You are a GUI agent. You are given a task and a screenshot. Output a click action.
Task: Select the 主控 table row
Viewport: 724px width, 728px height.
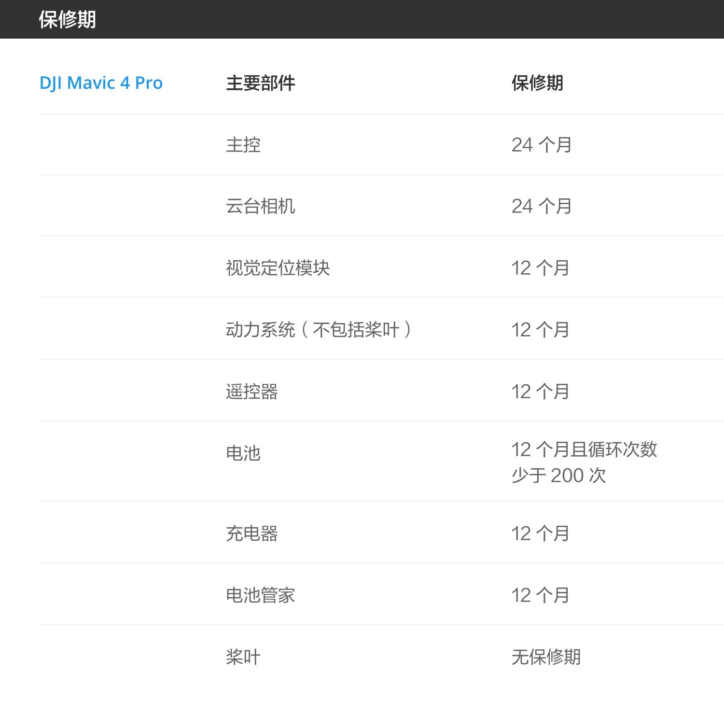pos(243,145)
